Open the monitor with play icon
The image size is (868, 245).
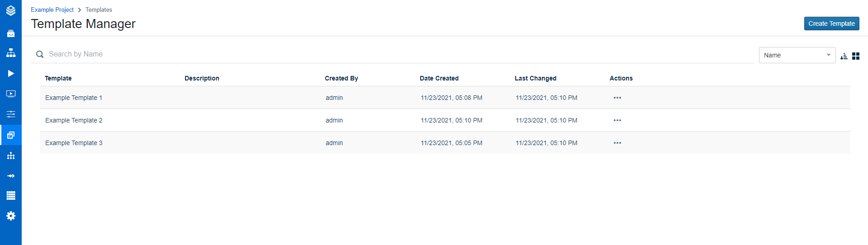pyautogui.click(x=11, y=94)
